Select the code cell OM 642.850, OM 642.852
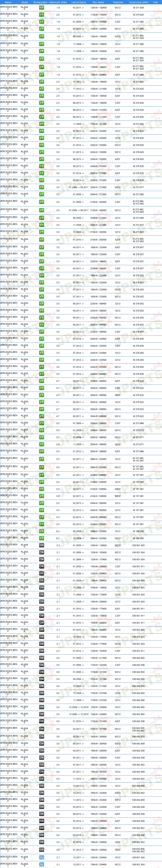Screen dimensions: 162x868 (x=138, y=729)
